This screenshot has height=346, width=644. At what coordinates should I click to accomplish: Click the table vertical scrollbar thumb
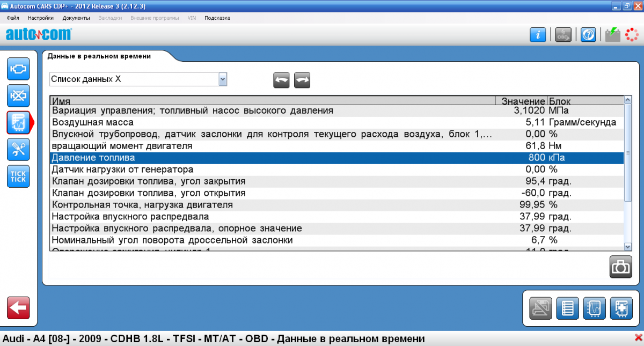[x=628, y=153]
